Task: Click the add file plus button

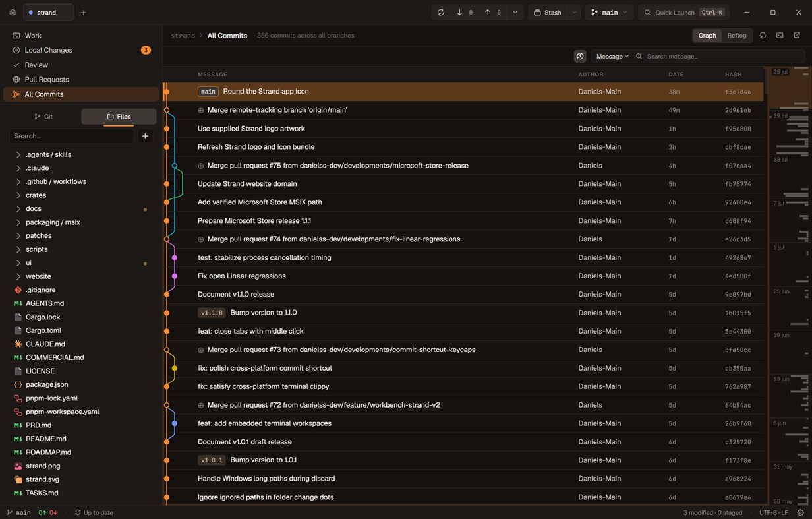Action: pos(145,136)
